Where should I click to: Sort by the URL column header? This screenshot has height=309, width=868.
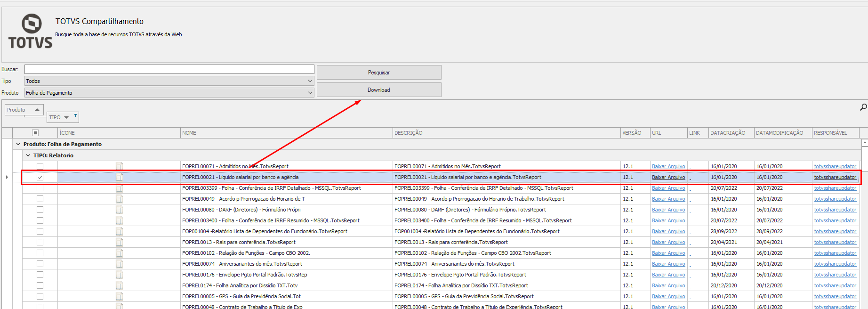(669, 133)
